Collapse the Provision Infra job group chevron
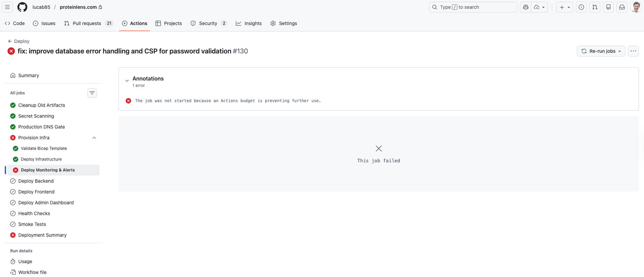Viewport: 644px width, 277px height. pyautogui.click(x=94, y=138)
